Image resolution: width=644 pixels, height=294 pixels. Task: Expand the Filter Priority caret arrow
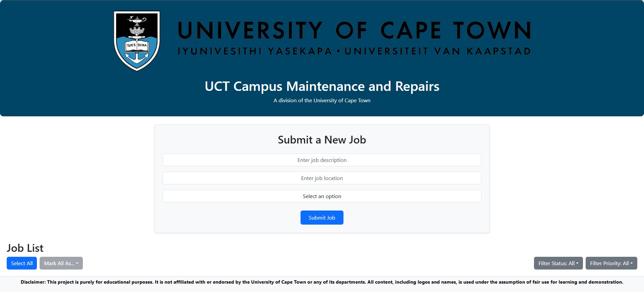click(632, 263)
